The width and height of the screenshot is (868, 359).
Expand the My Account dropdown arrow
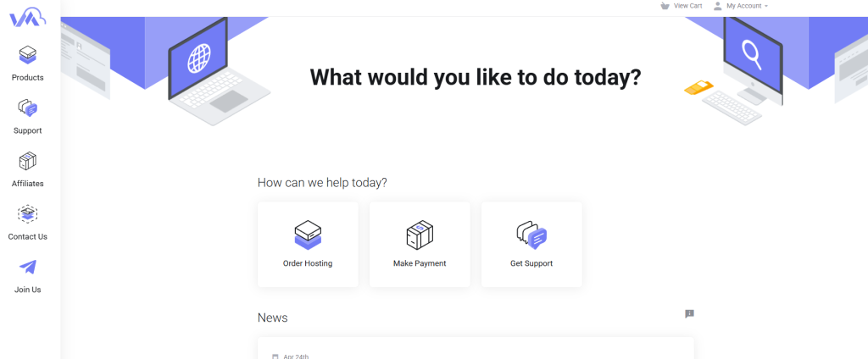click(x=766, y=6)
